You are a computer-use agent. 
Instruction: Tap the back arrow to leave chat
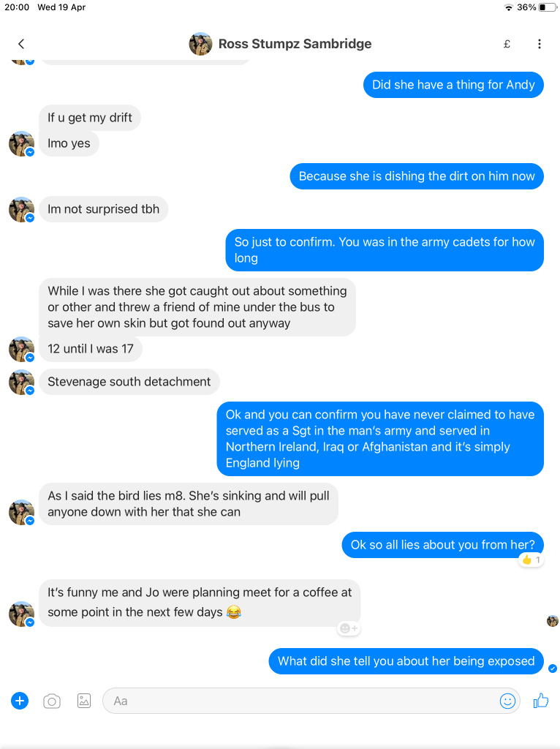[x=21, y=44]
